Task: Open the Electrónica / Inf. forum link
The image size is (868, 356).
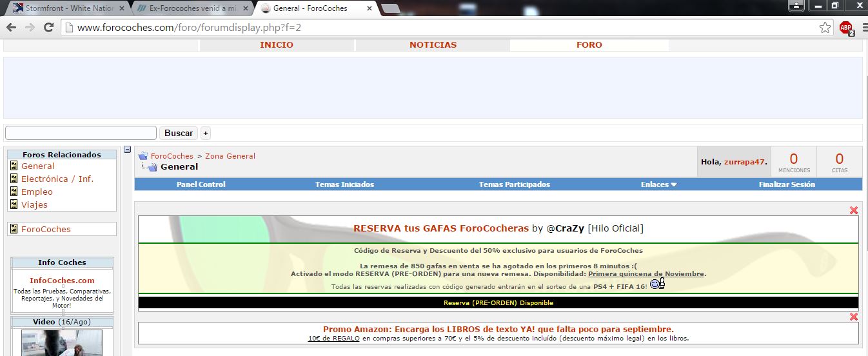Action: coord(57,179)
